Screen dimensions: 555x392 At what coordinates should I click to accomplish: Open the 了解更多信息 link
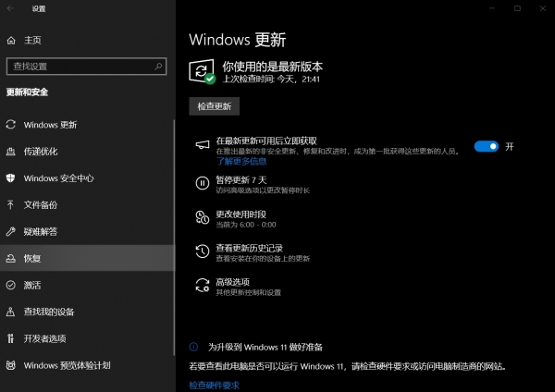pos(241,162)
